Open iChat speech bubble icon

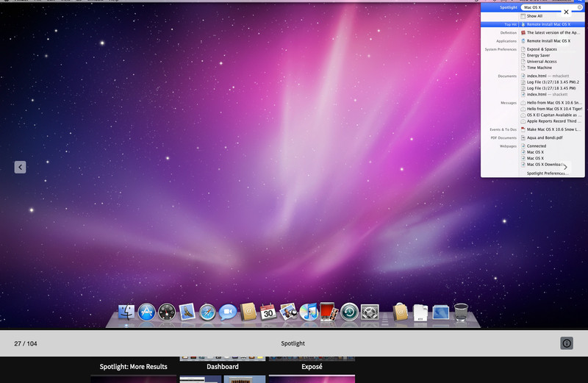(x=228, y=312)
